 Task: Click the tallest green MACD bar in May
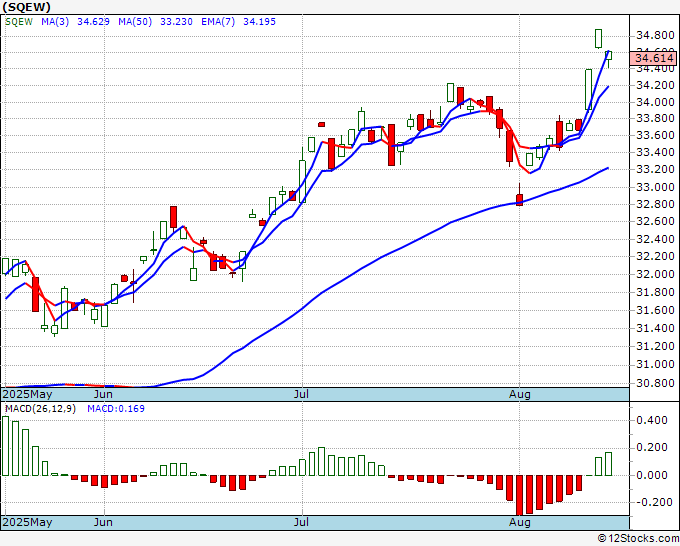(6, 446)
